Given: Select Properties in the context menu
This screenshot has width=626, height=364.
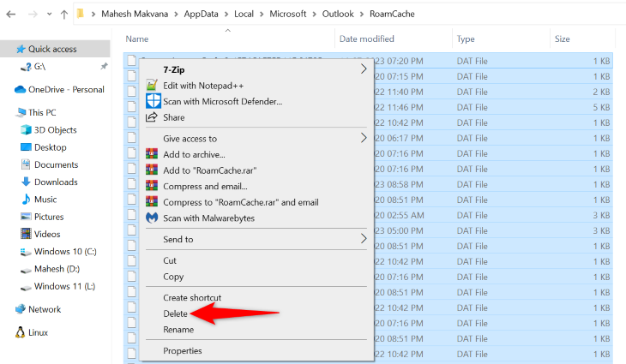Looking at the screenshot, I should pos(183,350).
